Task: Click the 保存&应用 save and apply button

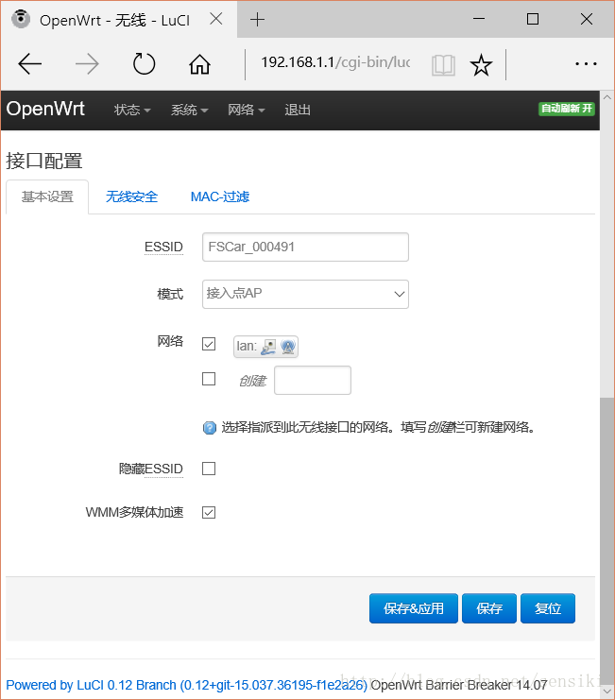Action: click(x=414, y=608)
